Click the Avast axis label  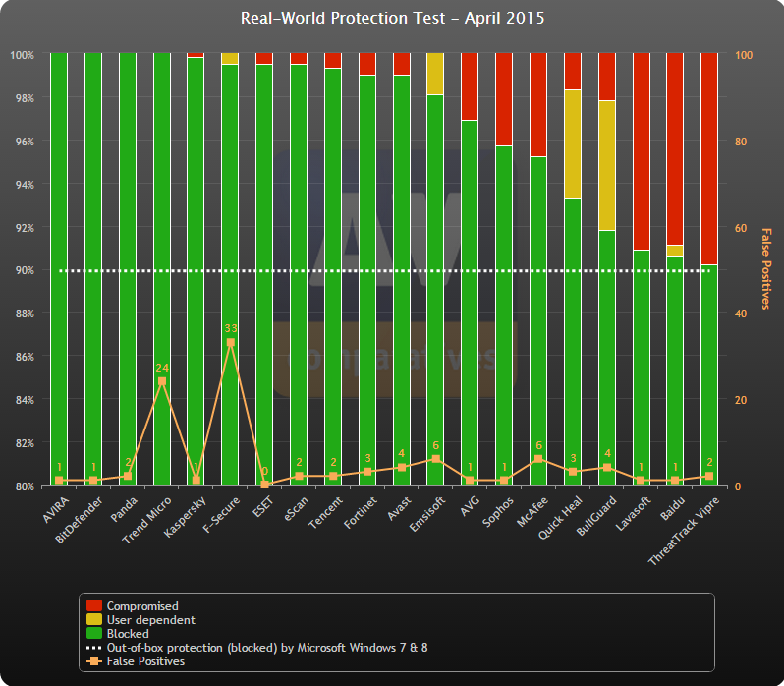pyautogui.click(x=399, y=508)
